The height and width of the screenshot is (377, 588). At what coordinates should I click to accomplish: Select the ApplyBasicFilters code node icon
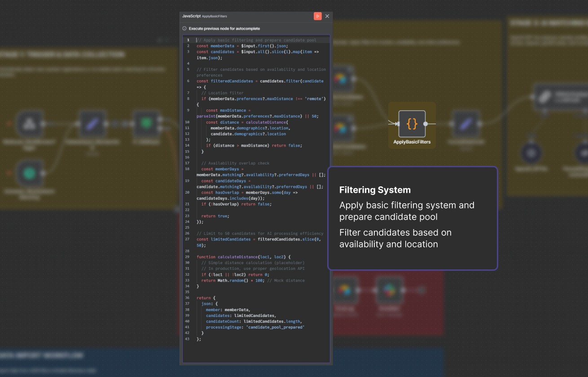(412, 124)
